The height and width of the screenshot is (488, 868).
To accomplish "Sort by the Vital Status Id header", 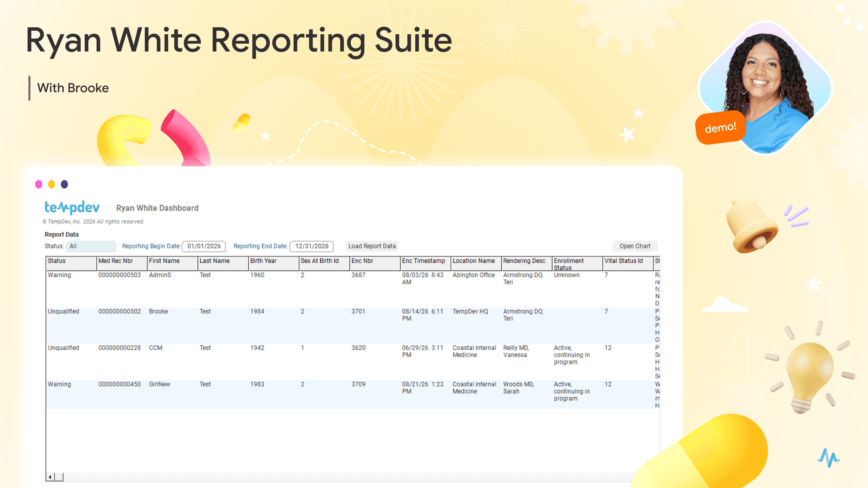I will tap(628, 264).
